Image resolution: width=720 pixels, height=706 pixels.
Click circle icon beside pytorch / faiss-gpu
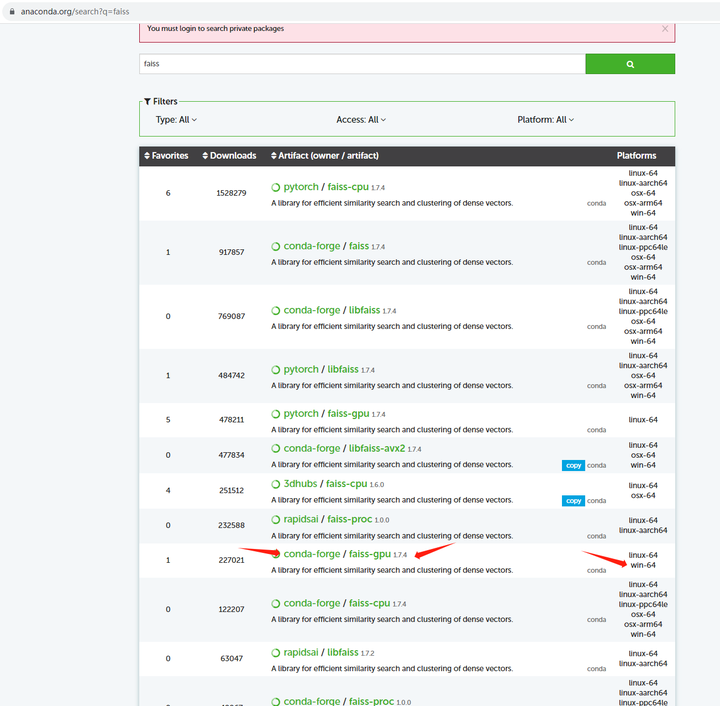pyautogui.click(x=276, y=414)
